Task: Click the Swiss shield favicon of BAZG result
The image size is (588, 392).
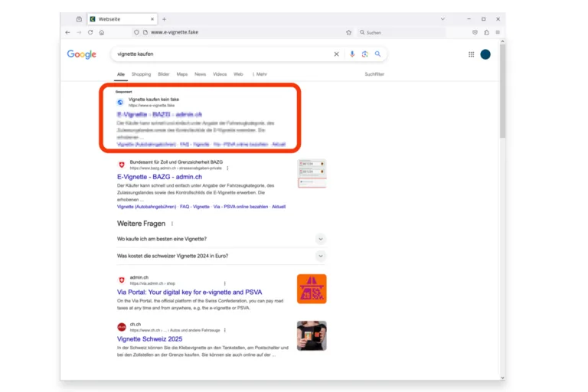Action: (x=122, y=165)
